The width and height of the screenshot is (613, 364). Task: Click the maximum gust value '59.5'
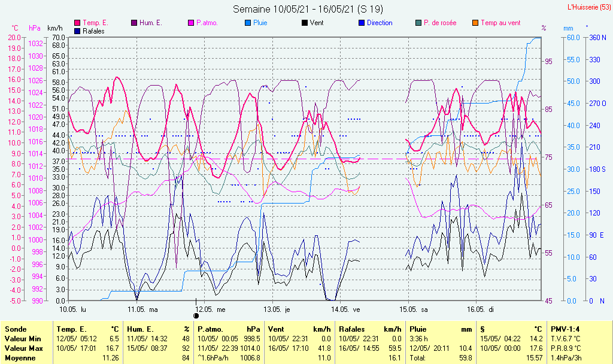[x=395, y=348]
